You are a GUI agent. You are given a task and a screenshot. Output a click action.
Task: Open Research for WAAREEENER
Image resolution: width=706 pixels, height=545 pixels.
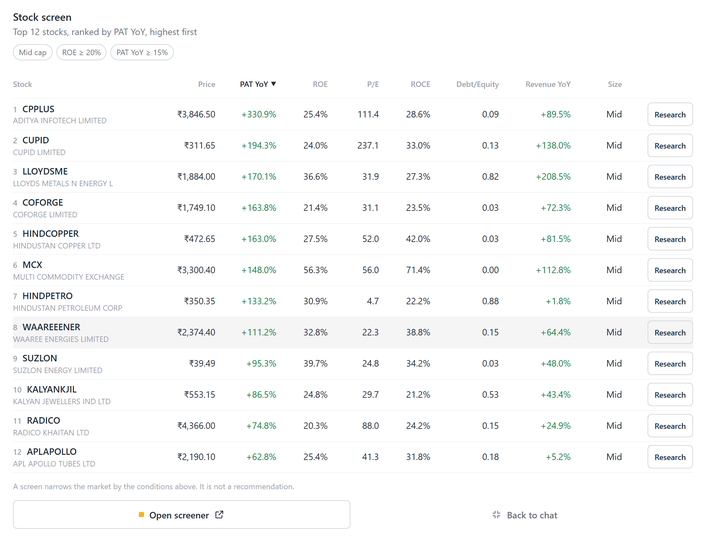coord(670,332)
